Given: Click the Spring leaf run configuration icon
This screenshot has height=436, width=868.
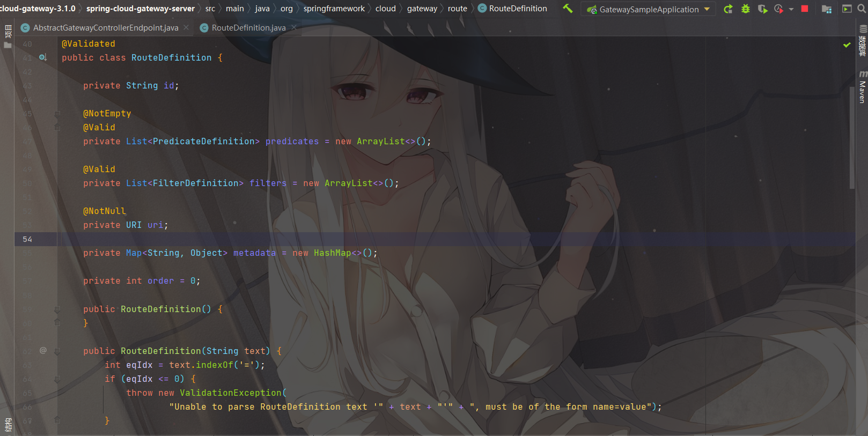Looking at the screenshot, I should [x=591, y=10].
